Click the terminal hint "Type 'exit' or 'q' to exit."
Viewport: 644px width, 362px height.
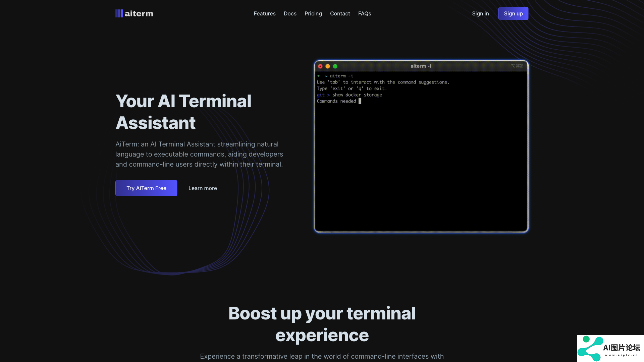point(352,88)
